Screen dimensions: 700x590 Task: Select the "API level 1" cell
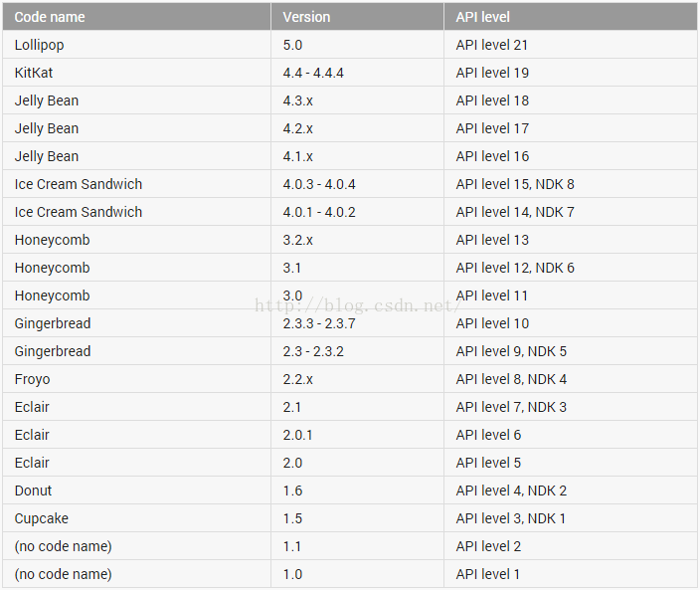(x=488, y=574)
